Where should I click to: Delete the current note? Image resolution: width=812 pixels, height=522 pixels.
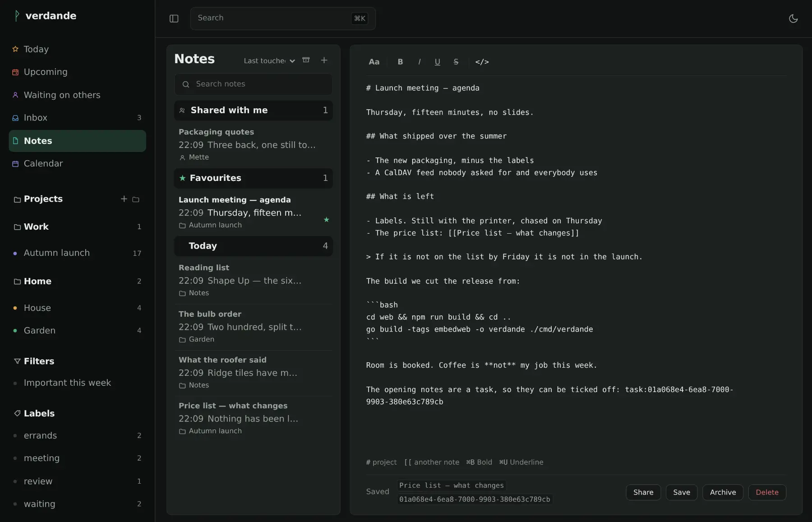(x=767, y=492)
